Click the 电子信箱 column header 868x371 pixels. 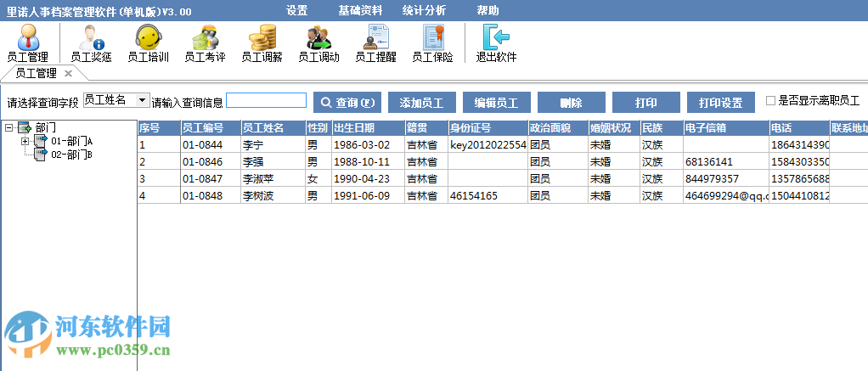tap(726, 128)
